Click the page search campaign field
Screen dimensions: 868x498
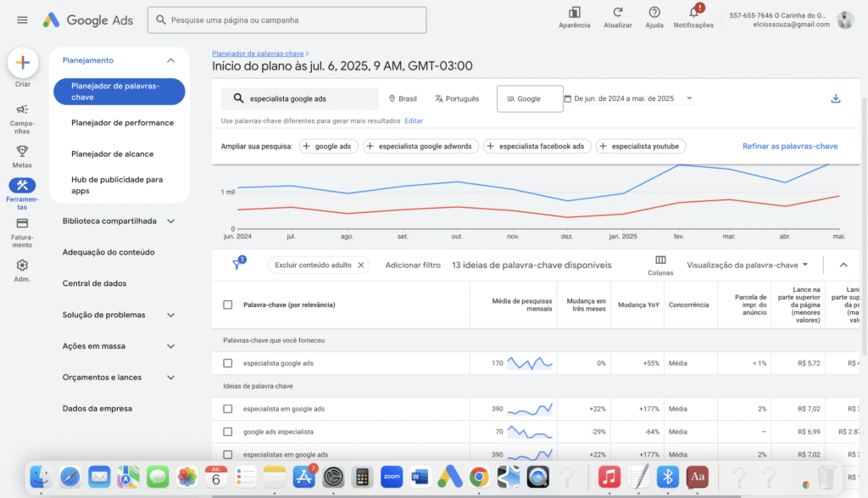[287, 20]
